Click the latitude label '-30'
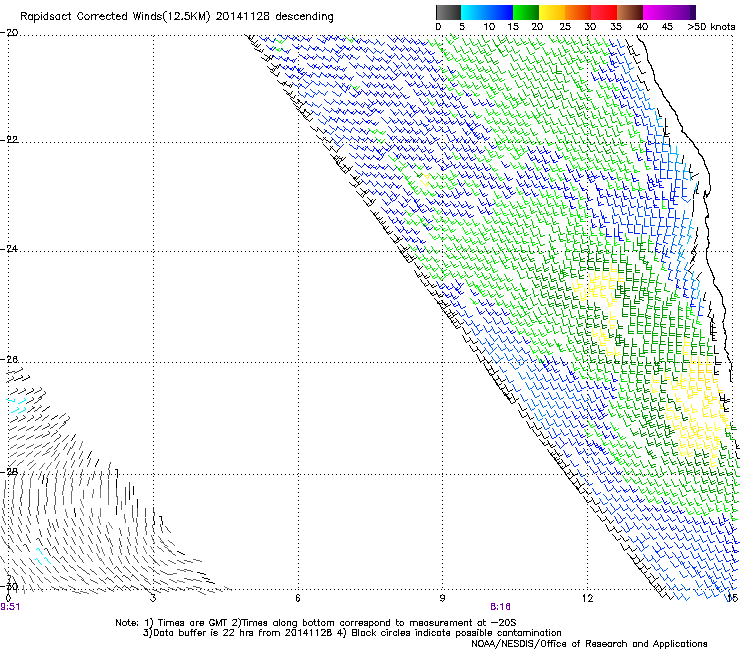The image size is (740, 650). [9, 586]
